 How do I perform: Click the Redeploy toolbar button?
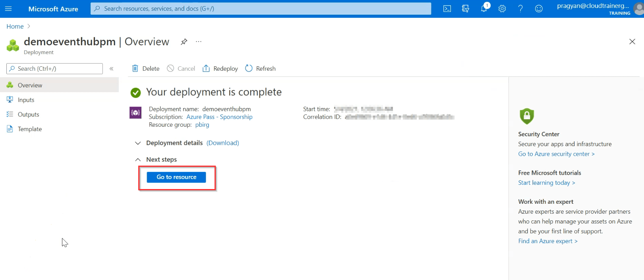[220, 69]
